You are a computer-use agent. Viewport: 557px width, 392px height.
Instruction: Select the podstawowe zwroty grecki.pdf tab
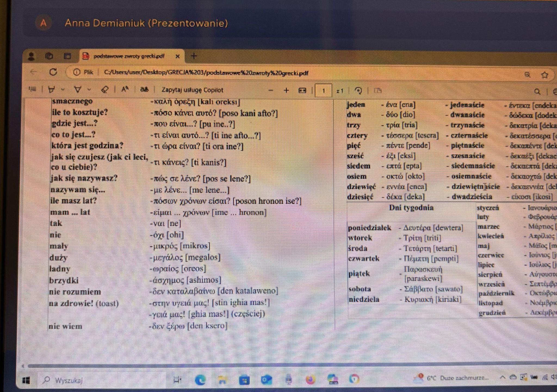click(x=129, y=56)
